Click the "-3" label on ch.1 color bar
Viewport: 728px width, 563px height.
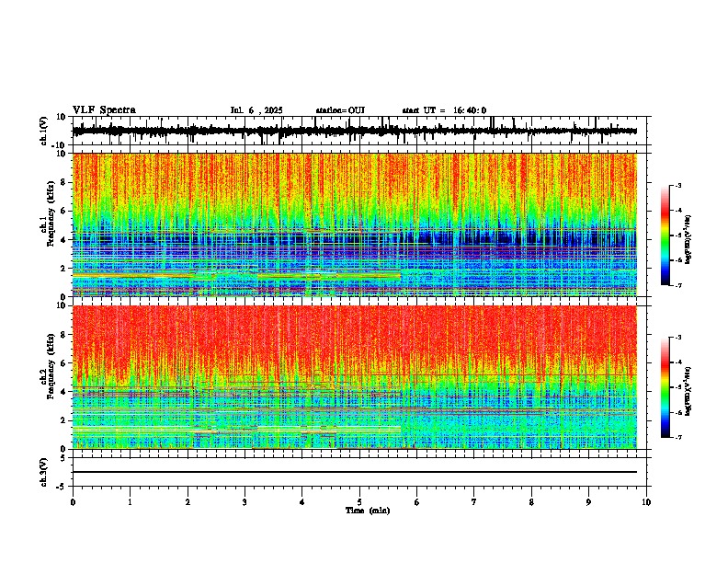(x=677, y=185)
